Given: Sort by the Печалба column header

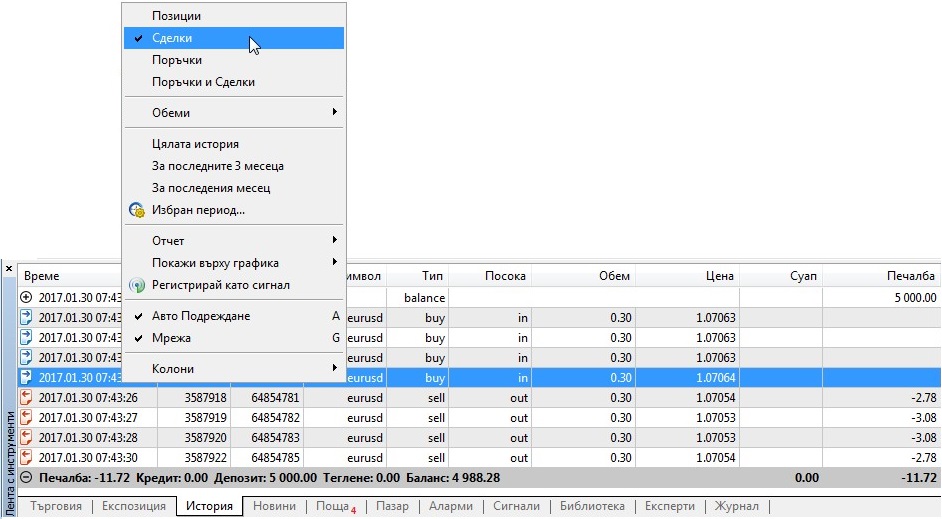Looking at the screenshot, I should tap(881, 276).
